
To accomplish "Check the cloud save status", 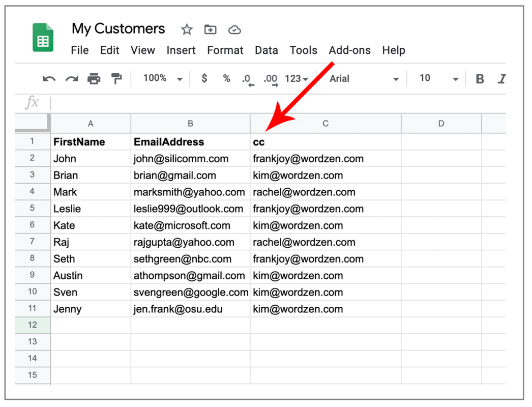I will pyautogui.click(x=234, y=30).
